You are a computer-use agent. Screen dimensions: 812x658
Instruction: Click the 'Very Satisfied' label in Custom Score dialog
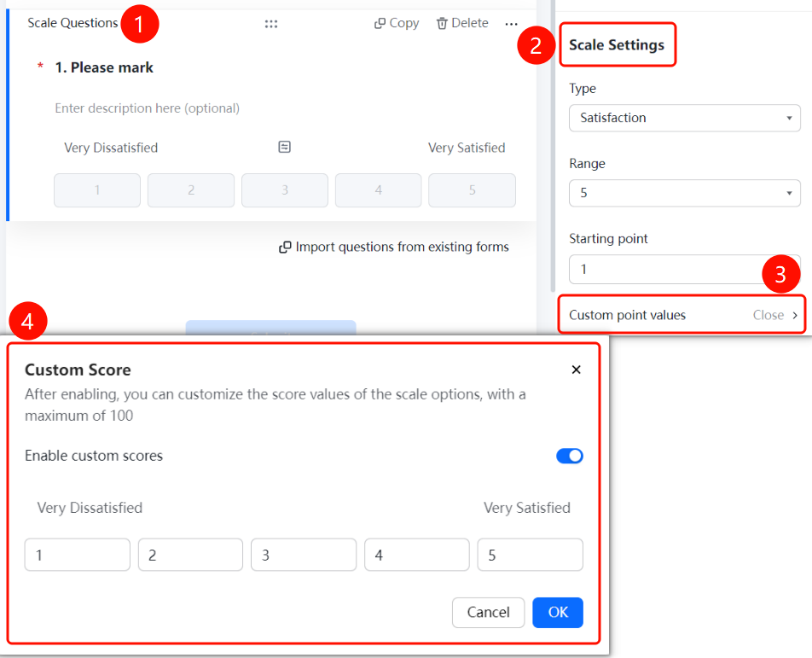coord(526,508)
